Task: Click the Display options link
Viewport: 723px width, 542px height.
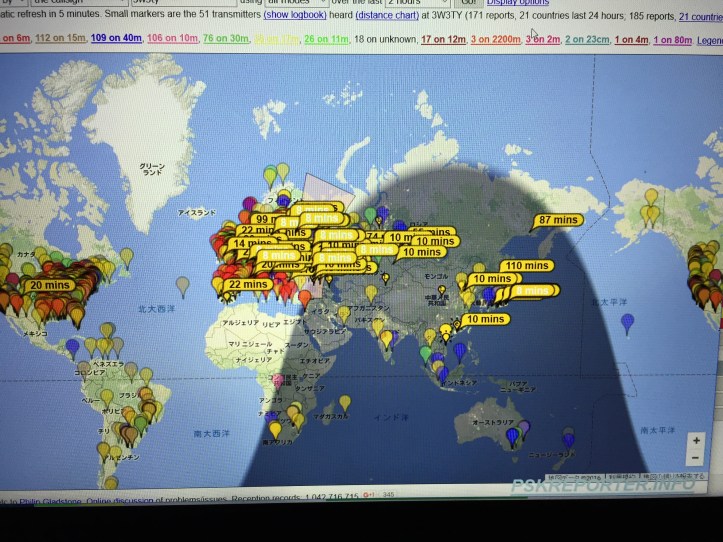Action: [x=517, y=3]
